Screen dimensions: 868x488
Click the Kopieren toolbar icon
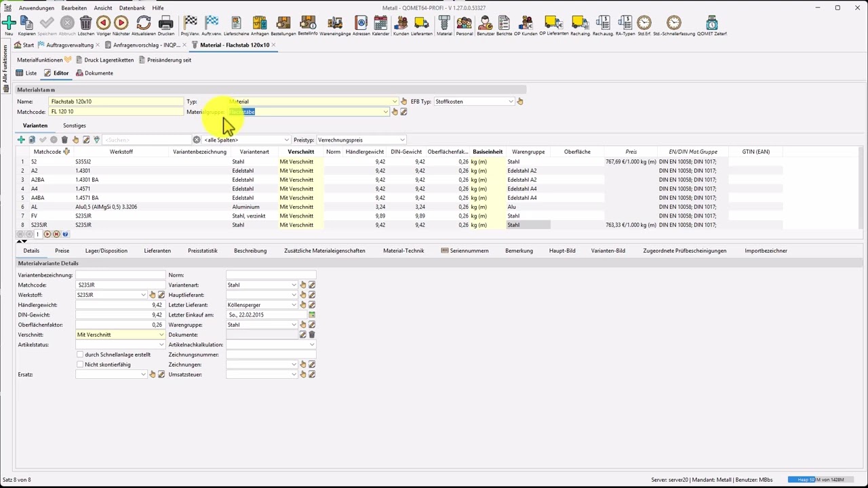26,23
